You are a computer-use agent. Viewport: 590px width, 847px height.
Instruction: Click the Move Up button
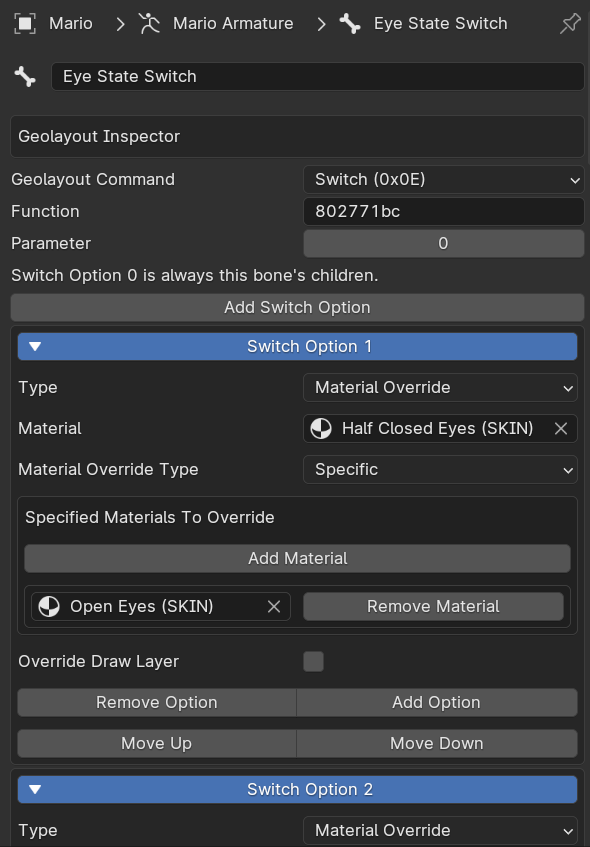point(157,743)
